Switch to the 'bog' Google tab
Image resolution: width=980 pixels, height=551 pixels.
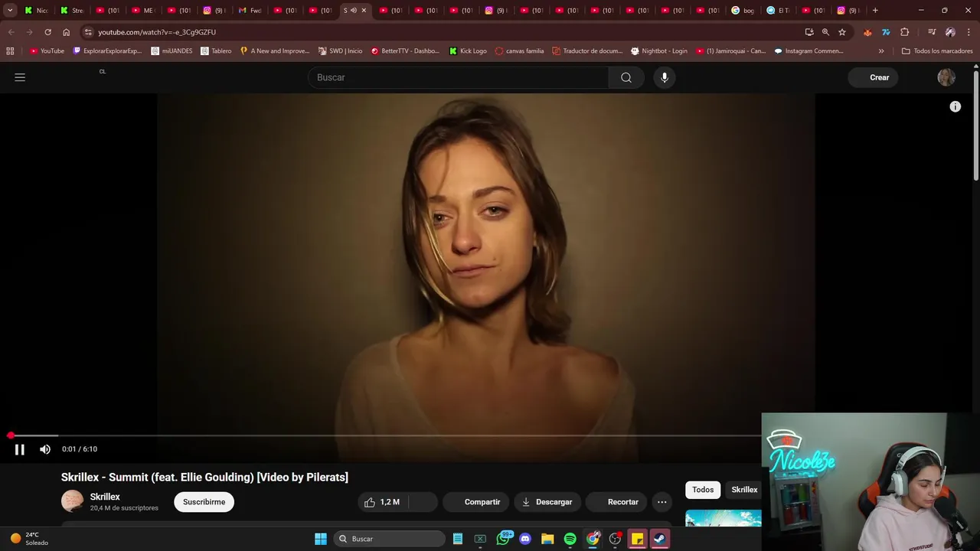743,10
